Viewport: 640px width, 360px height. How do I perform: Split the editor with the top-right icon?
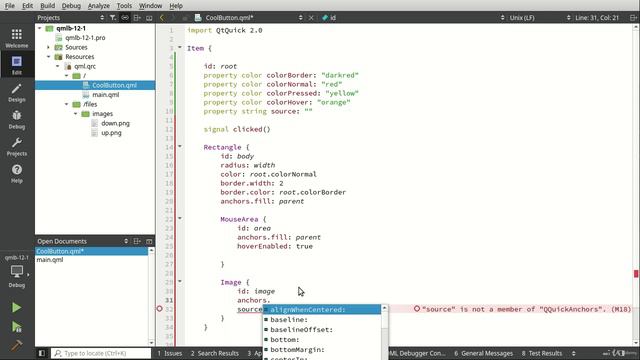(x=633, y=18)
